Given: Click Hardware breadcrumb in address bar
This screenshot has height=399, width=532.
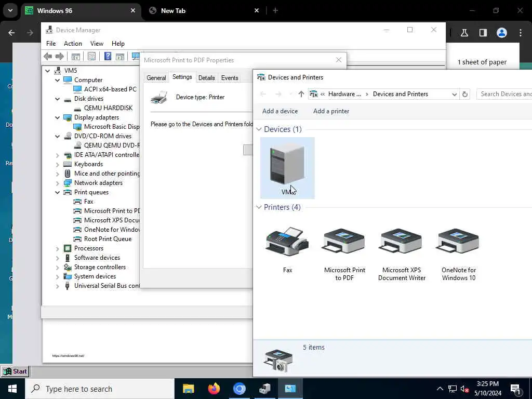Looking at the screenshot, I should pos(344,94).
